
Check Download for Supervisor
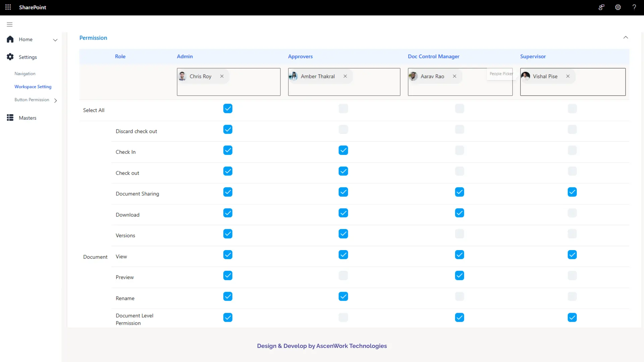(x=572, y=213)
